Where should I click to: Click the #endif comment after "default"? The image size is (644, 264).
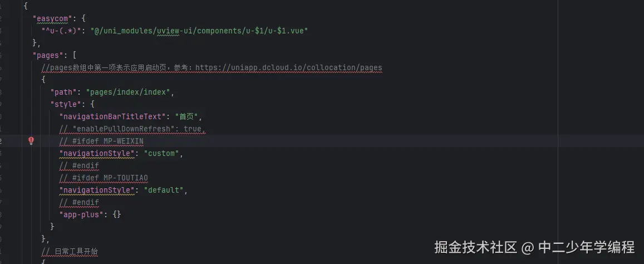click(79, 202)
